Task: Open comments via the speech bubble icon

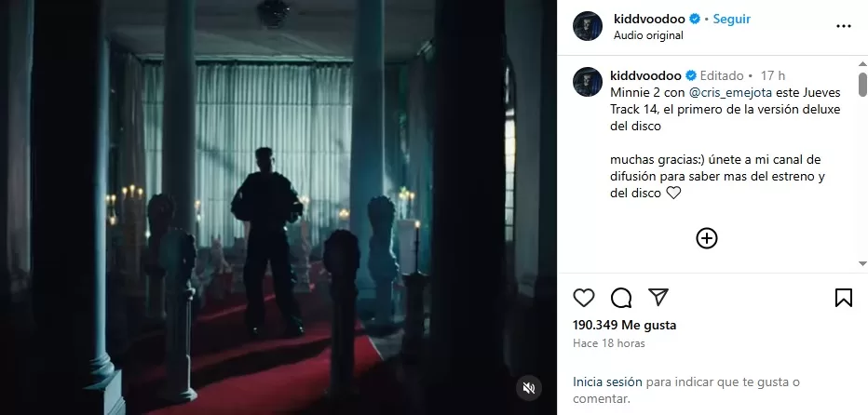Action: coord(621,298)
